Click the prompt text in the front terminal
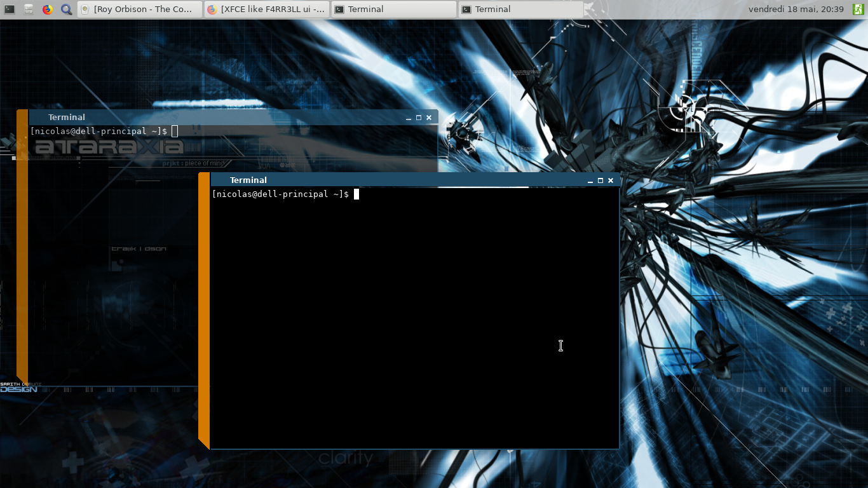The image size is (868, 488). pos(280,194)
